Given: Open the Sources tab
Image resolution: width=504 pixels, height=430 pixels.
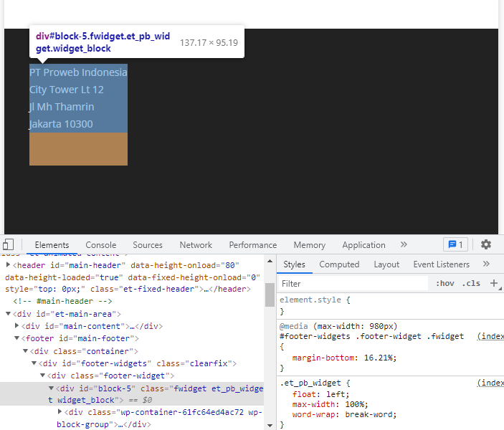Looking at the screenshot, I should [x=148, y=245].
